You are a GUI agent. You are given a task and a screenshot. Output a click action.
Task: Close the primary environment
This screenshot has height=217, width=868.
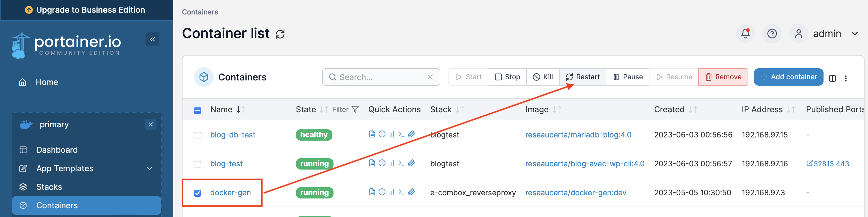(151, 124)
